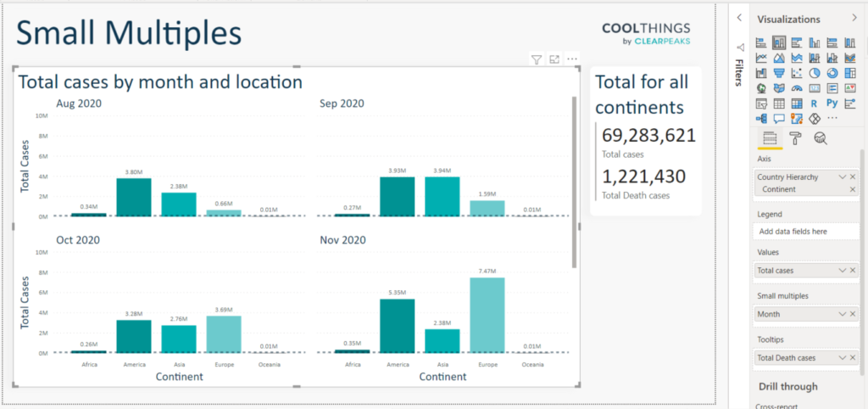This screenshot has height=409, width=868.
Task: Select the line and clustered column visual
Action: pos(832,58)
